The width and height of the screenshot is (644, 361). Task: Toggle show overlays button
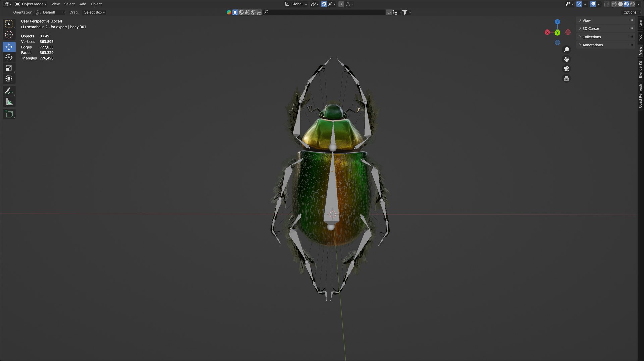(x=593, y=4)
